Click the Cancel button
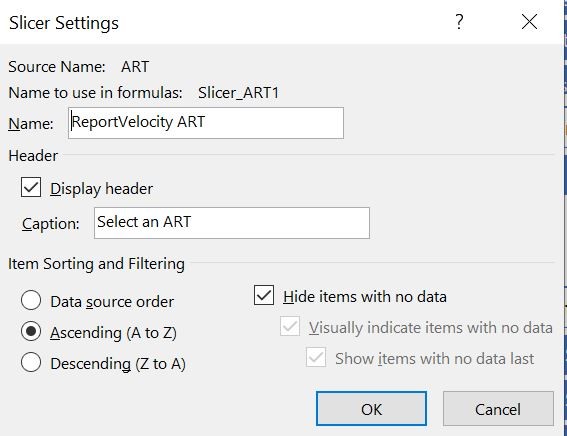Screen dimensions: 567x436 [498, 409]
